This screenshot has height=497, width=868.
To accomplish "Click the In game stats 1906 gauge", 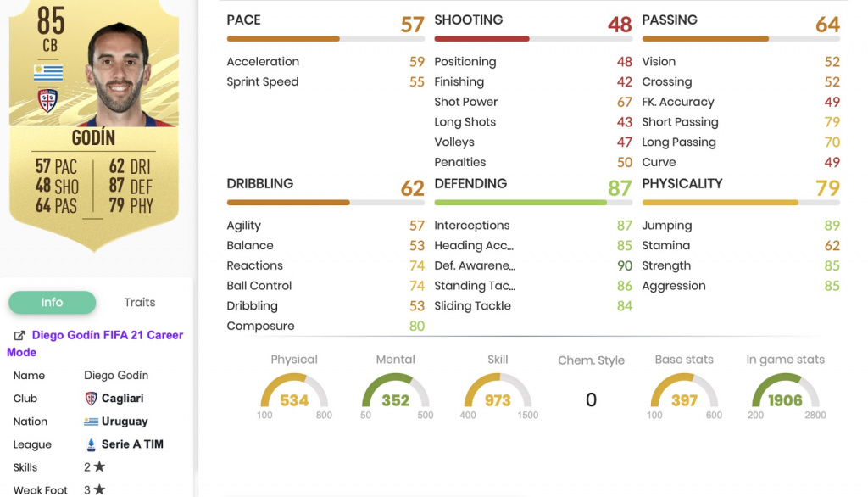I will coord(785,394).
